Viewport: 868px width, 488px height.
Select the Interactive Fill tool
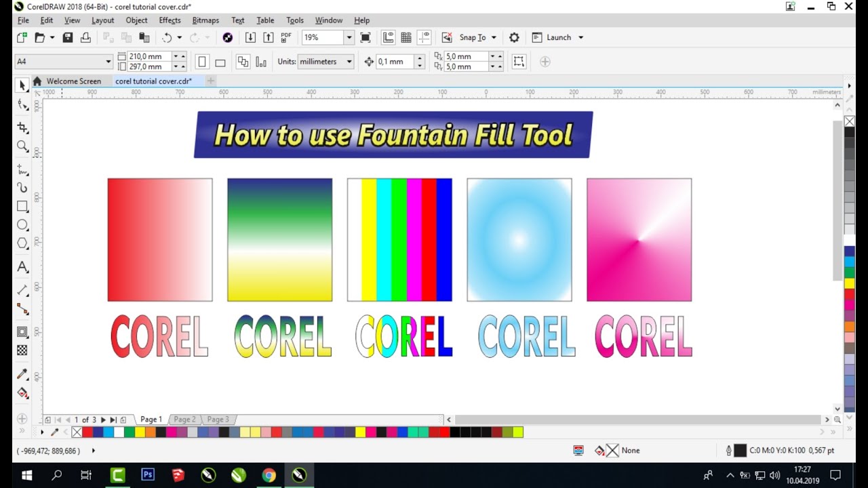(22, 393)
